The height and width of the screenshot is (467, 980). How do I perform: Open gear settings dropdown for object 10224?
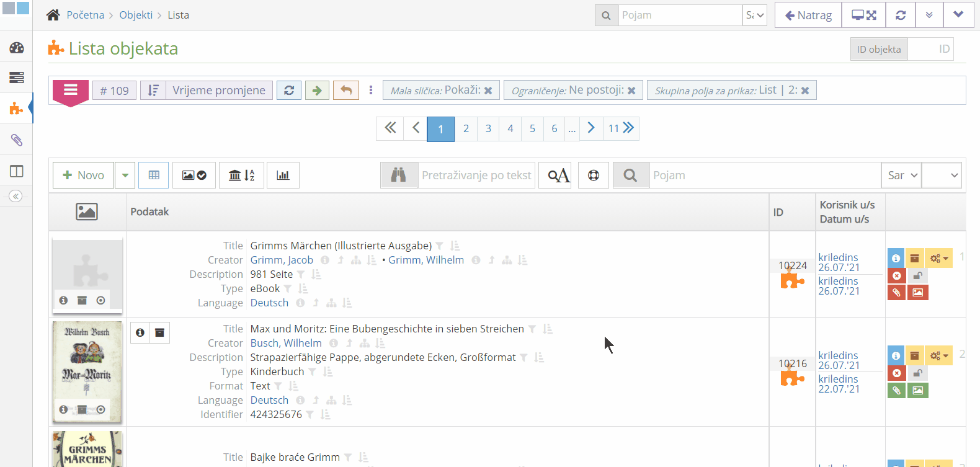(939, 258)
